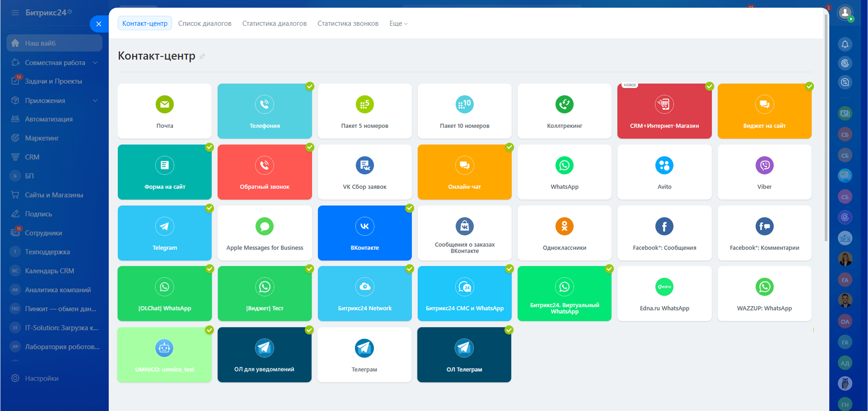868x411 pixels.
Task: Open the [Виджет] Тест tile
Action: pyautogui.click(x=265, y=293)
